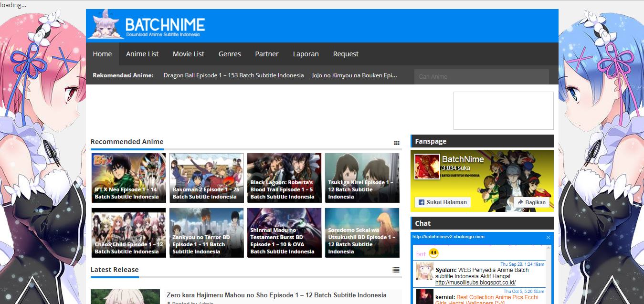Open Zankyou no Terror BD thumbnail

207,233
